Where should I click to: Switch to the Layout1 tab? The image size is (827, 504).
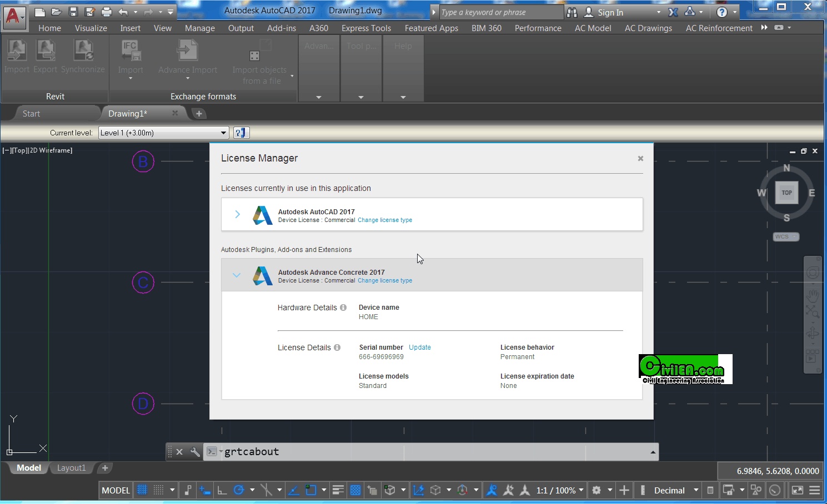coord(72,468)
